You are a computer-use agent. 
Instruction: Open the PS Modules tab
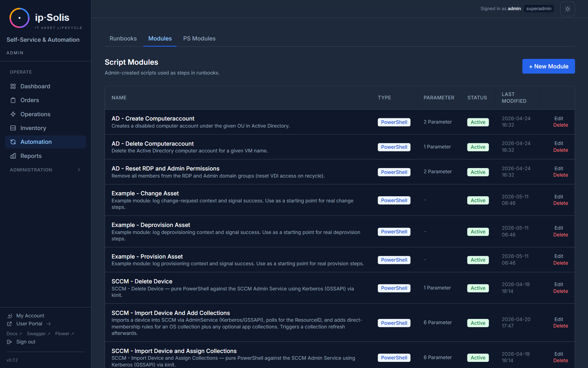coord(199,39)
